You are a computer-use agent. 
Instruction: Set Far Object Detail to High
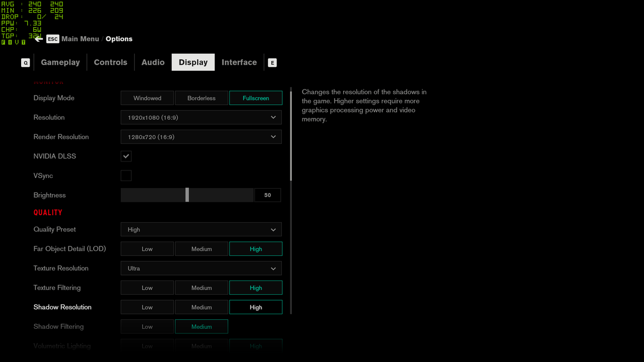click(256, 249)
